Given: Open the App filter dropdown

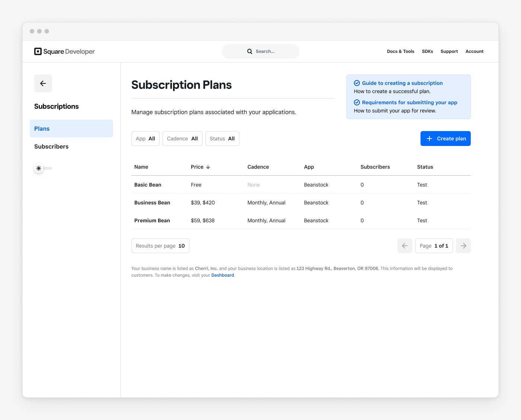Looking at the screenshot, I should (146, 139).
